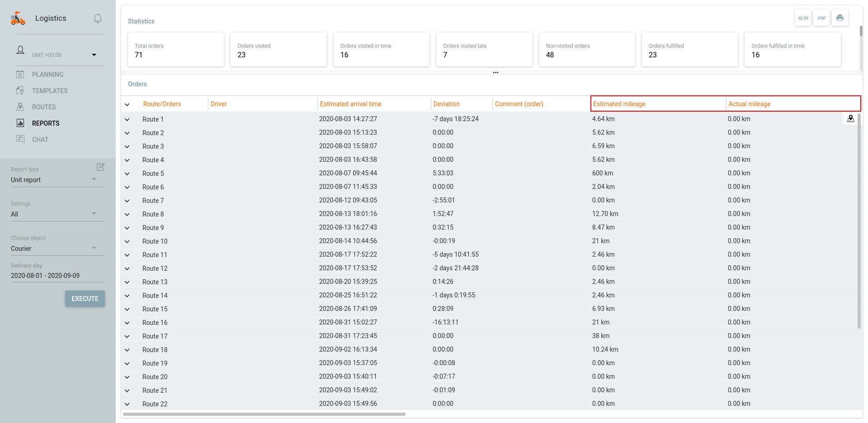868x423 pixels.
Task: Click the horizontal scrollbar under the table
Action: tap(264, 414)
